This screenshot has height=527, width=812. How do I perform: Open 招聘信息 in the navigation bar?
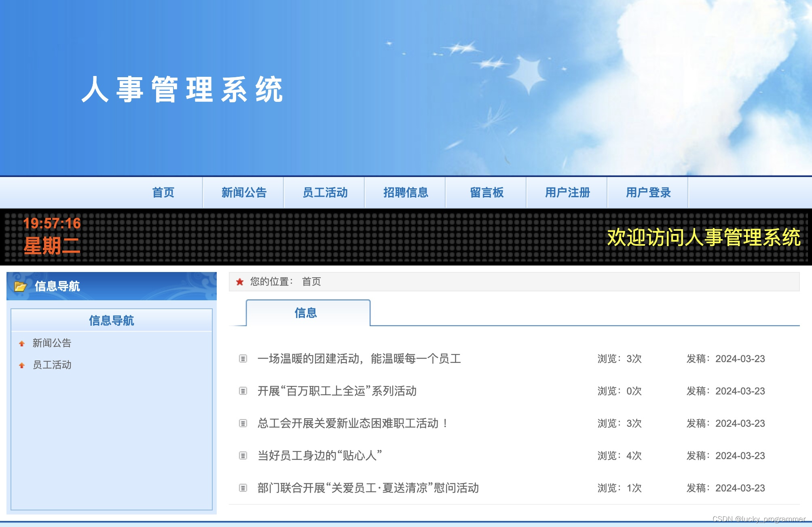click(406, 192)
